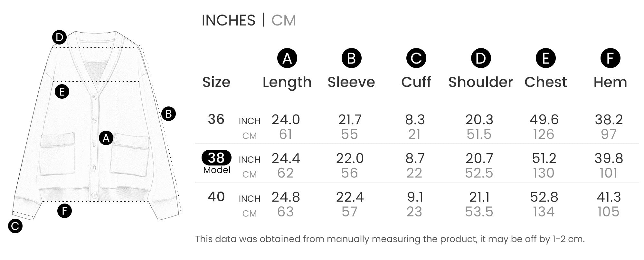The height and width of the screenshot is (260, 644).
Task: Select the size 36 row label
Action: (x=216, y=119)
